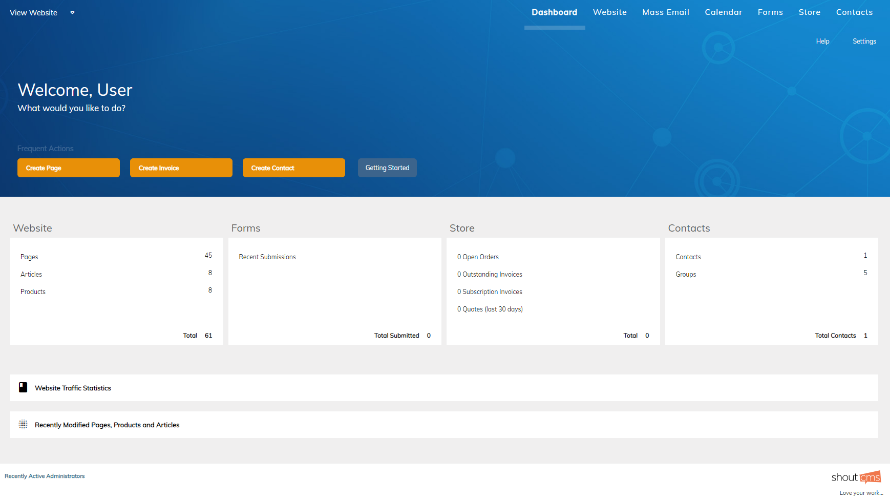Click 0 Outstanding Invoices
The height and width of the screenshot is (500, 890).
pos(490,274)
